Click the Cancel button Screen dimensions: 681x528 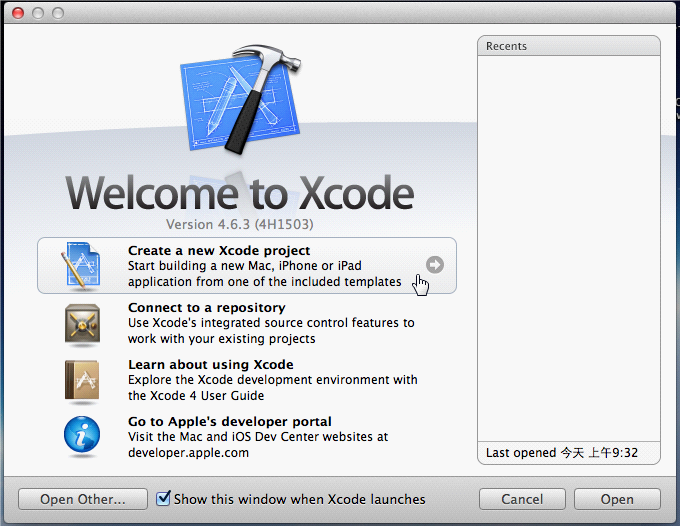click(522, 499)
